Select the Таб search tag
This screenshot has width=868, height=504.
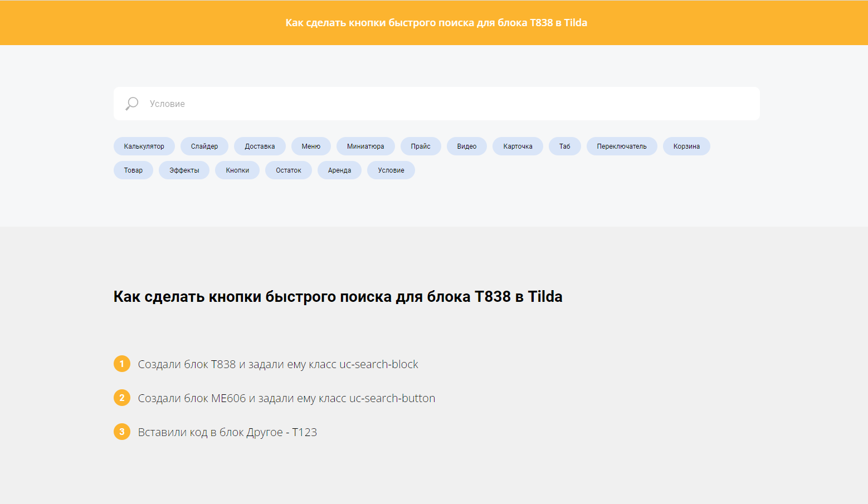click(565, 146)
